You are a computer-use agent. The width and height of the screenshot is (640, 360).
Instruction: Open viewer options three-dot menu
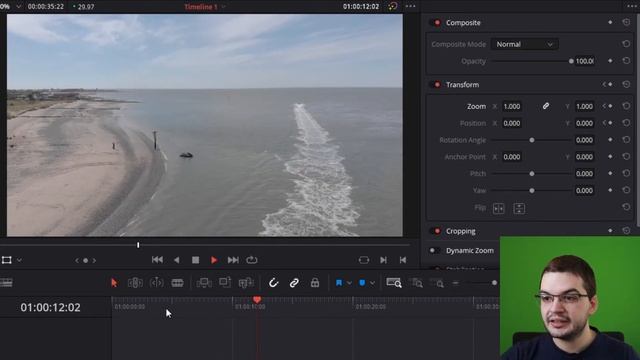pyautogui.click(x=411, y=6)
